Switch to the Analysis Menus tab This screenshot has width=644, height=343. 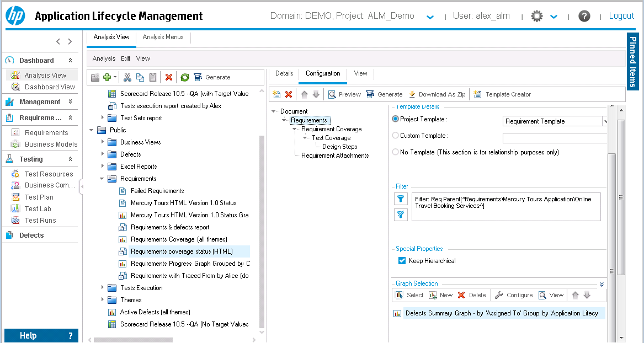[163, 37]
